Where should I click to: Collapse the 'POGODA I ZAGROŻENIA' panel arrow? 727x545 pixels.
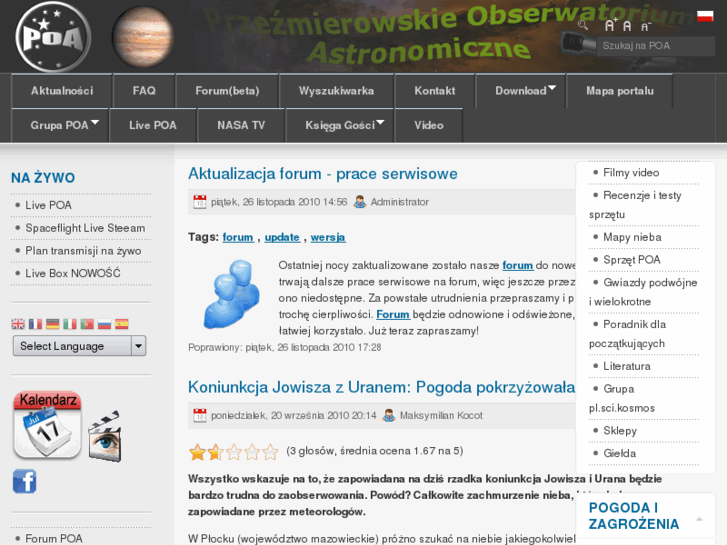[699, 519]
